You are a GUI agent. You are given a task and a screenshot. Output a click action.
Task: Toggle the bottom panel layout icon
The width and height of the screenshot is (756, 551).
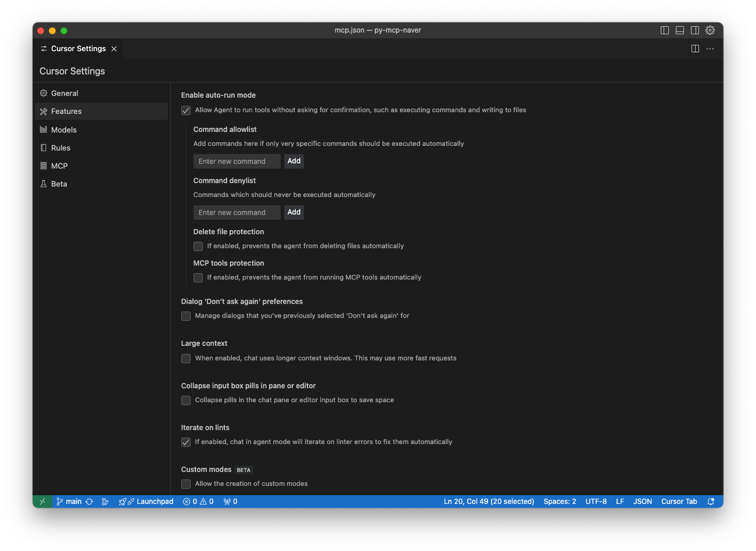tap(680, 30)
